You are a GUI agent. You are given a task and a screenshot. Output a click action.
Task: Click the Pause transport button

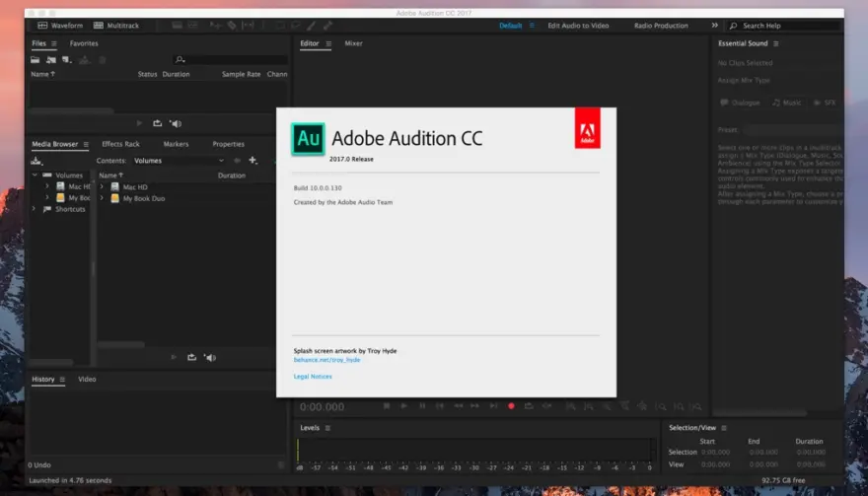pos(422,406)
